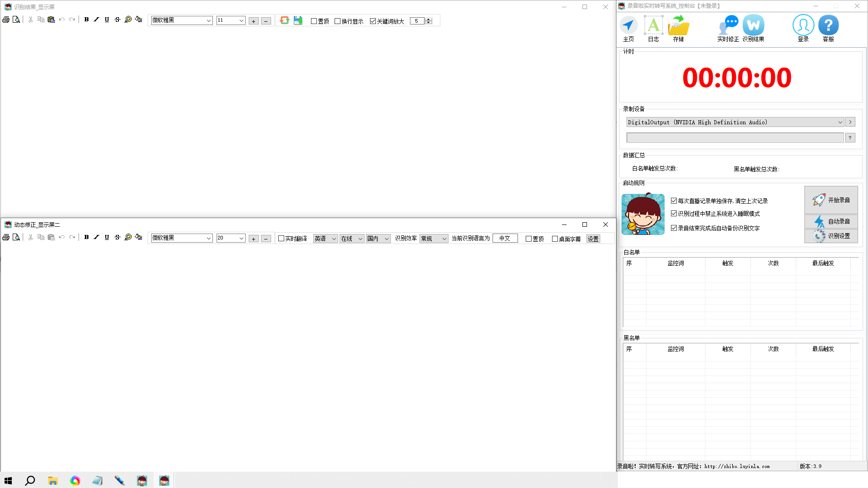Enable 换行显示 checkbox
This screenshot has width=868, height=488.
coord(337,21)
